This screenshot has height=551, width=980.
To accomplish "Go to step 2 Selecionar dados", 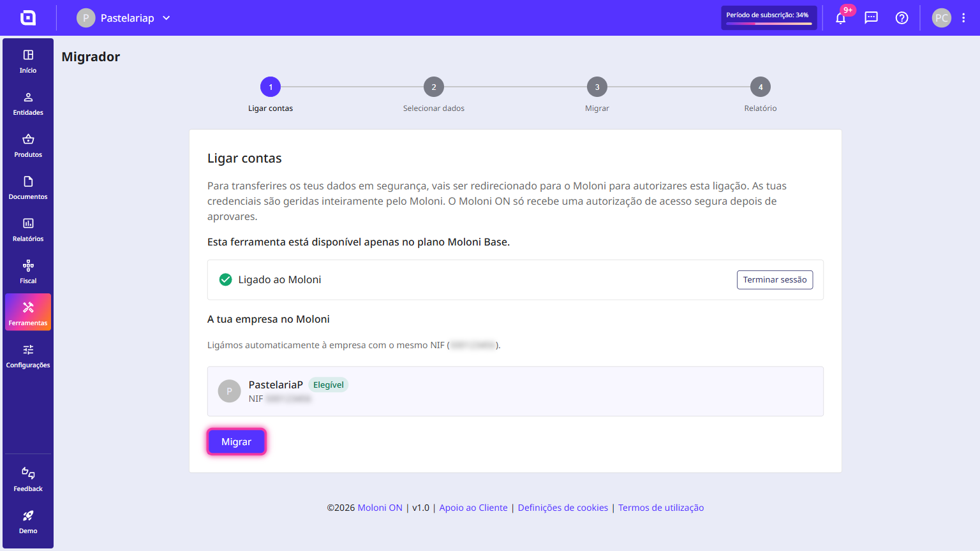I will [434, 95].
